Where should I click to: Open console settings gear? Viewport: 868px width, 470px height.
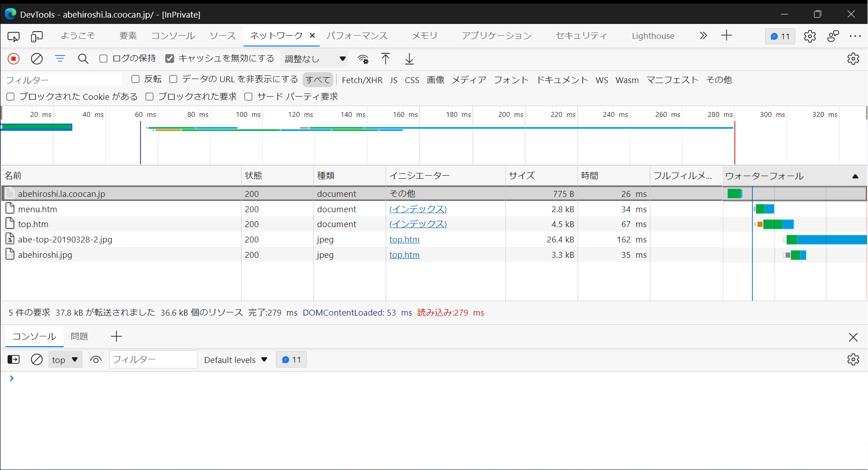pyautogui.click(x=853, y=359)
